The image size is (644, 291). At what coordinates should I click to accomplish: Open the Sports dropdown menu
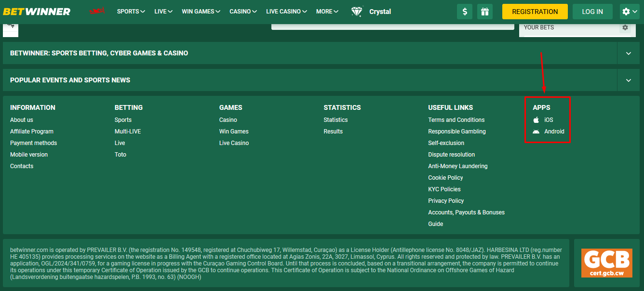pos(131,12)
